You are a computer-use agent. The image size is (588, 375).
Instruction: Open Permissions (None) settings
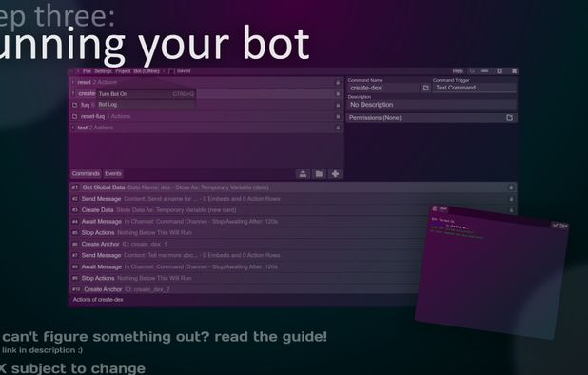(x=431, y=118)
